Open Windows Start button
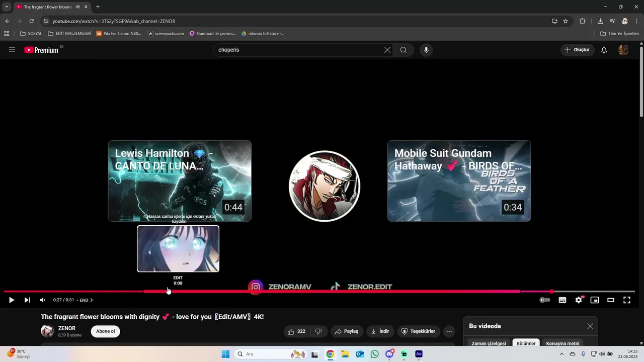This screenshot has height=362, width=644. pyautogui.click(x=225, y=354)
